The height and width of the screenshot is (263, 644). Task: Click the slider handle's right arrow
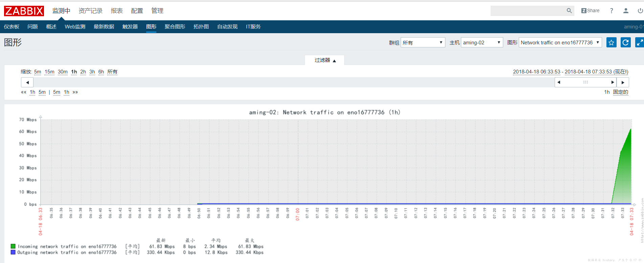[612, 82]
